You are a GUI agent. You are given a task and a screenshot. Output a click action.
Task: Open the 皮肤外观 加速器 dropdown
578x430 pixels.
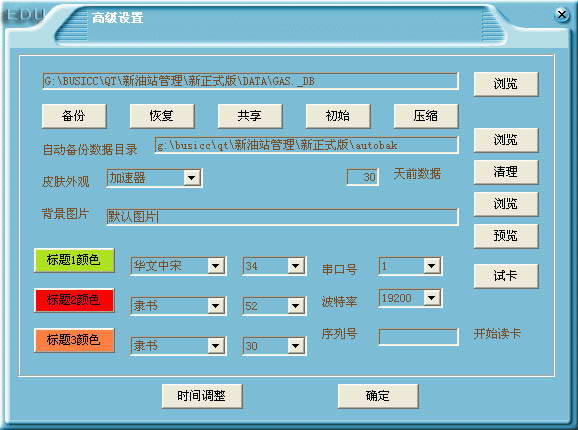192,178
